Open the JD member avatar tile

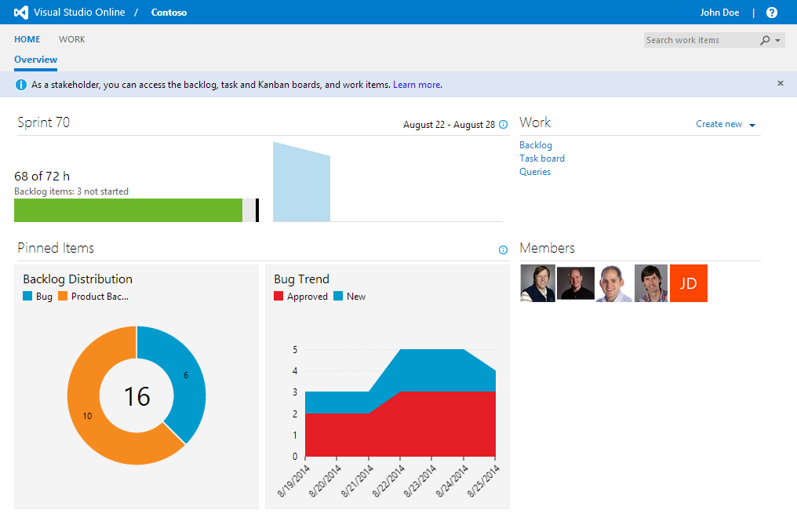click(x=688, y=283)
